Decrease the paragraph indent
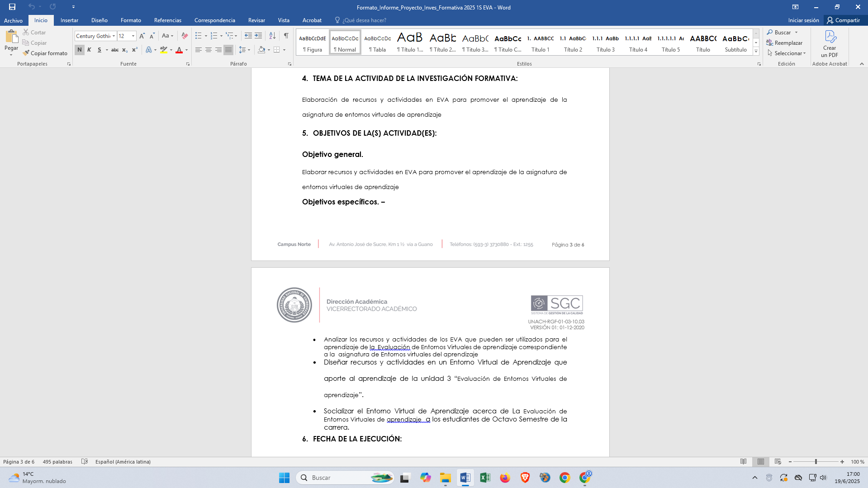 [x=248, y=36]
